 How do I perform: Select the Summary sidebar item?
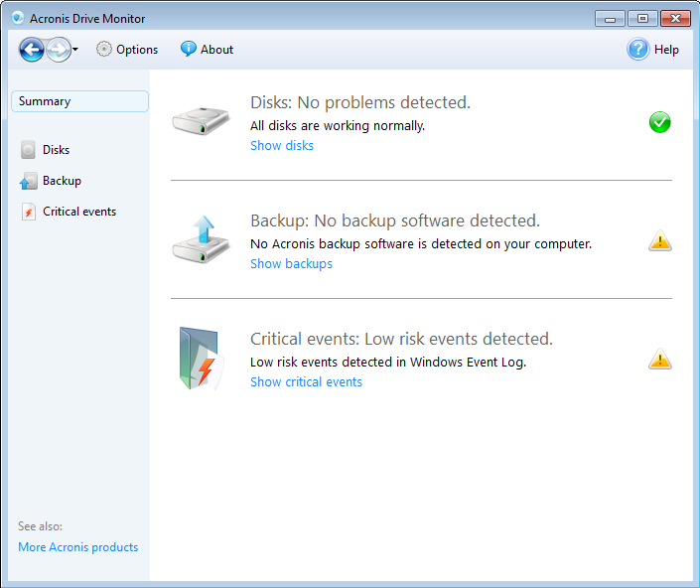[x=79, y=101]
